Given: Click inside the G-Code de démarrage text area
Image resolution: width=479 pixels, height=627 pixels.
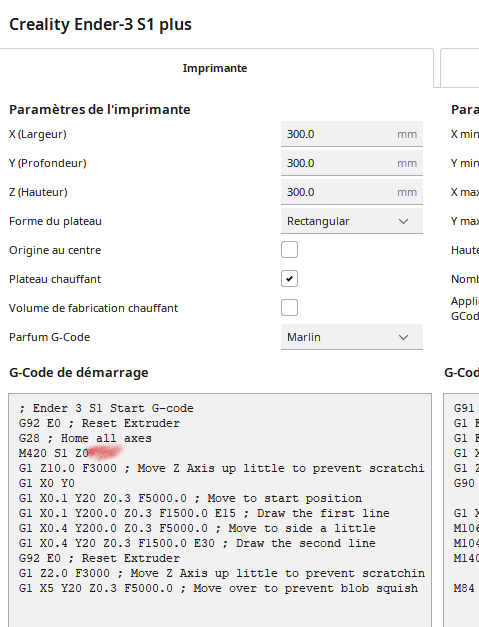Looking at the screenshot, I should (220, 510).
